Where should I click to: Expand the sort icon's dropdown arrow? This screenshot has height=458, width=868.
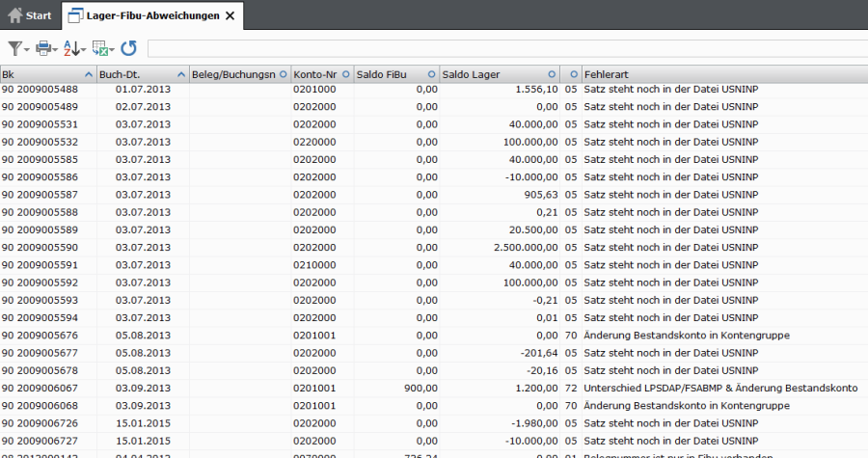pos(84,50)
